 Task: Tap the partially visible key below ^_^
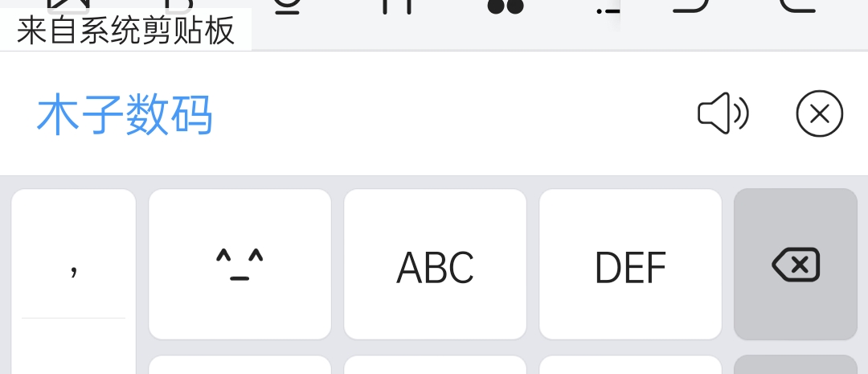[x=240, y=364]
